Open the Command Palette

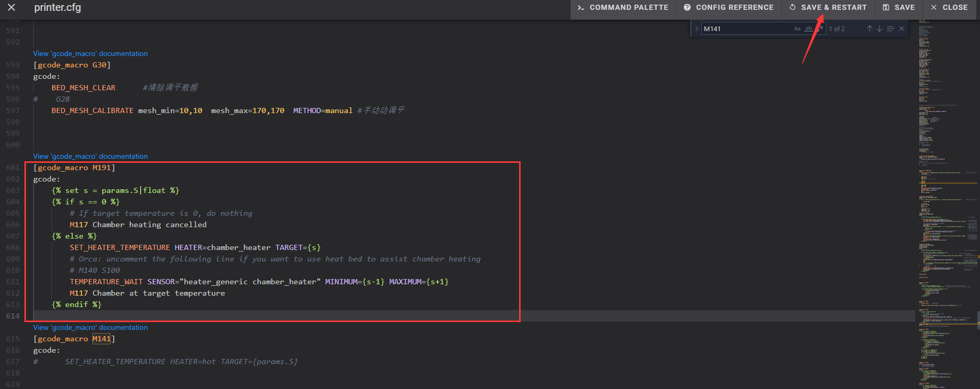click(623, 8)
